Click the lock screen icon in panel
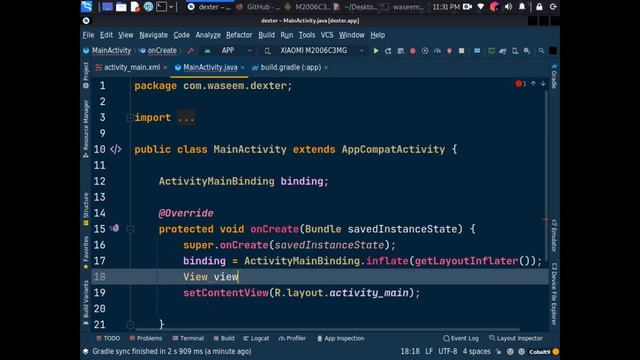Screen dimensions: 640x360 click(539, 7)
